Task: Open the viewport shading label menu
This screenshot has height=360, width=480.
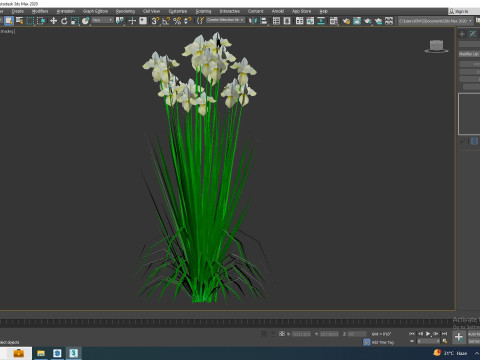Action: pyautogui.click(x=7, y=31)
